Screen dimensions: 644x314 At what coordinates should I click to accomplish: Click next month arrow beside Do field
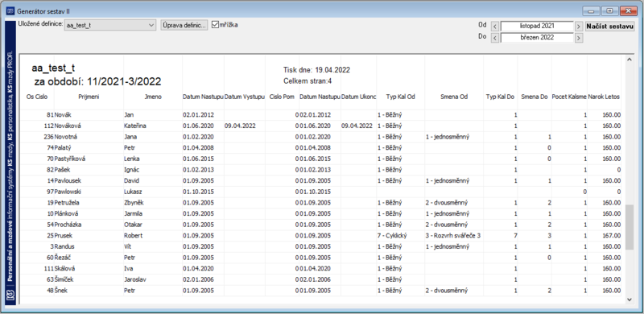(x=579, y=38)
